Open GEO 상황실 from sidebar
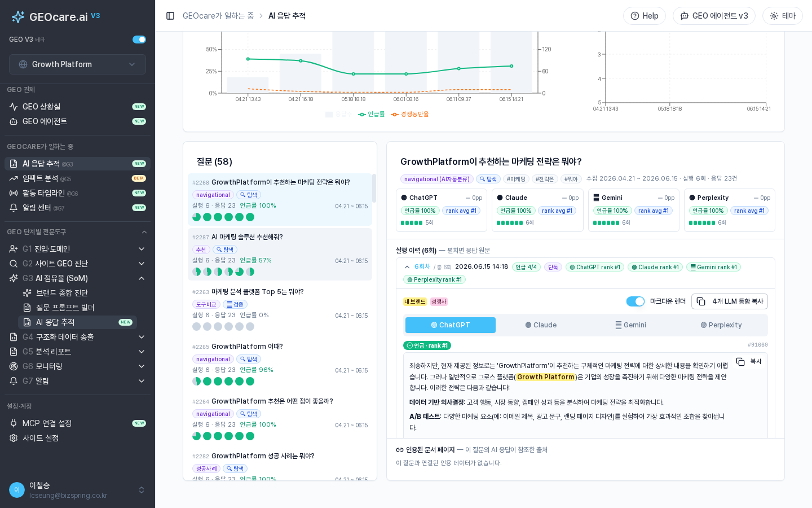This screenshot has width=812, height=508. (x=77, y=107)
